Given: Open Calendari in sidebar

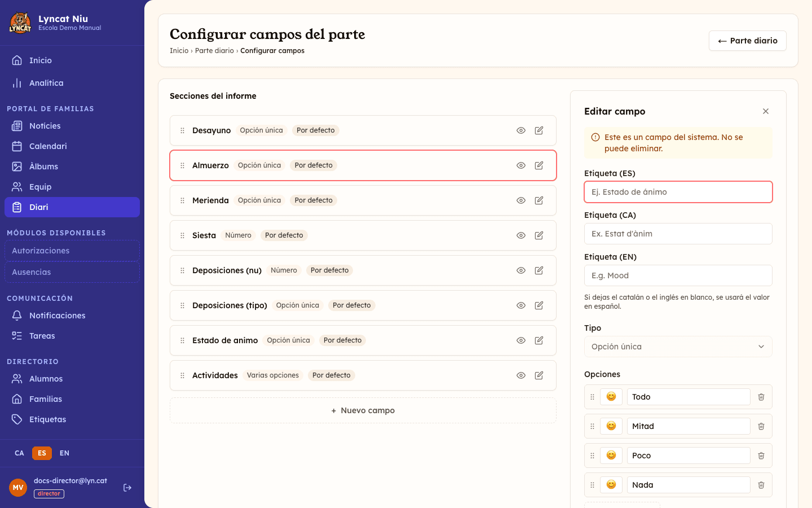Looking at the screenshot, I should (72, 146).
